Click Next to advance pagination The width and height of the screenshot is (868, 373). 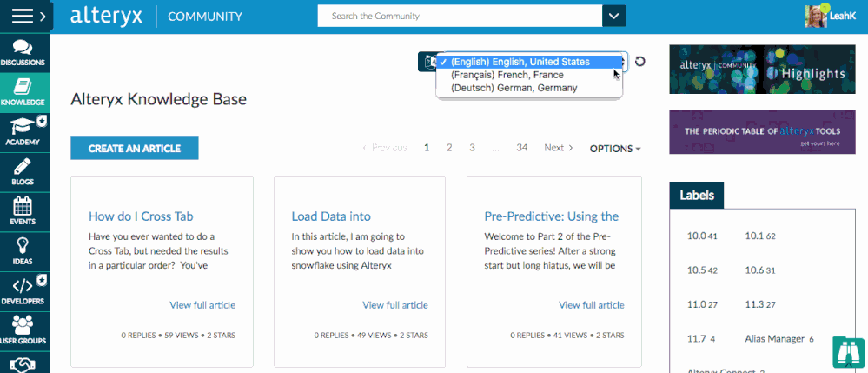point(559,148)
